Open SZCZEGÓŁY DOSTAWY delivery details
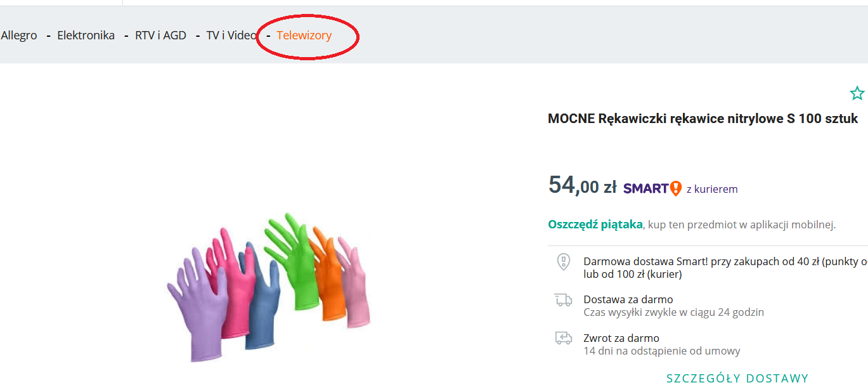 (x=737, y=379)
